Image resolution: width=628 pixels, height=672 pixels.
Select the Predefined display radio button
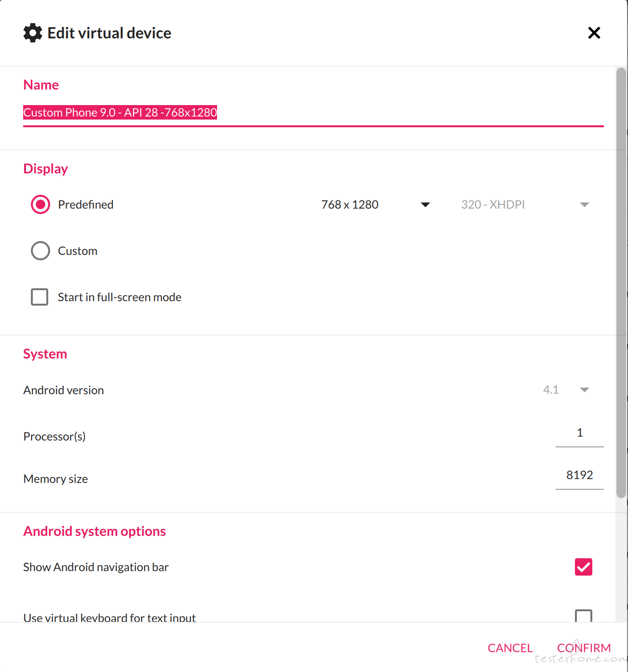(x=41, y=204)
